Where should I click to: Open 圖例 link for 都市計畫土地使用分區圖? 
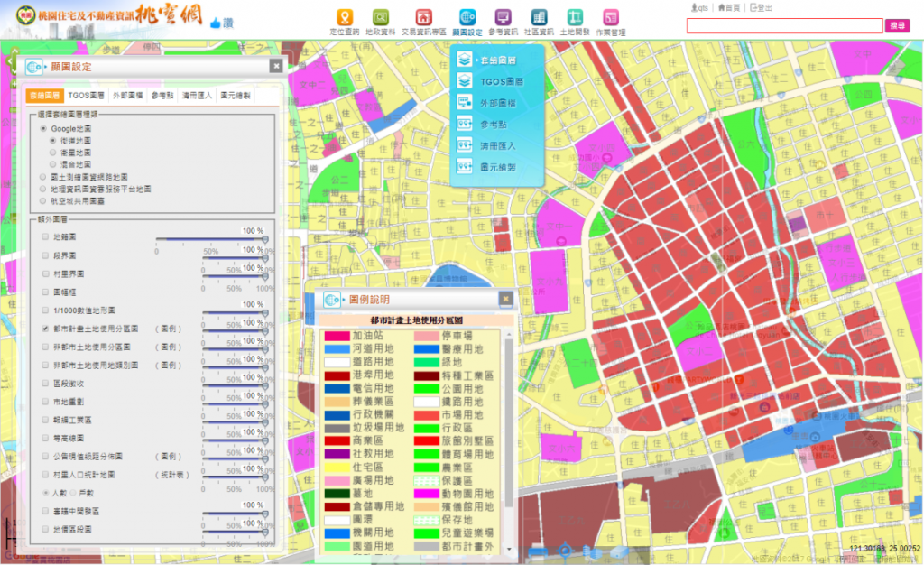click(169, 329)
